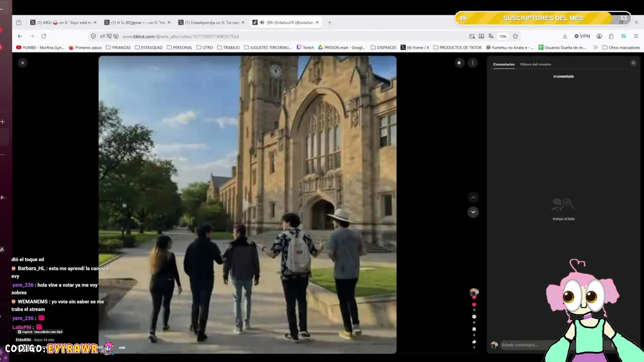The width and height of the screenshot is (644, 362).
Task: Open the PRODUCTOS DE TIKTOK folder
Action: tap(457, 48)
